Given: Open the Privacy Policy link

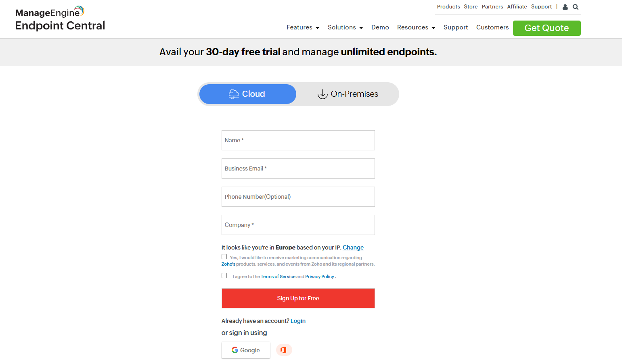Looking at the screenshot, I should 319,277.
